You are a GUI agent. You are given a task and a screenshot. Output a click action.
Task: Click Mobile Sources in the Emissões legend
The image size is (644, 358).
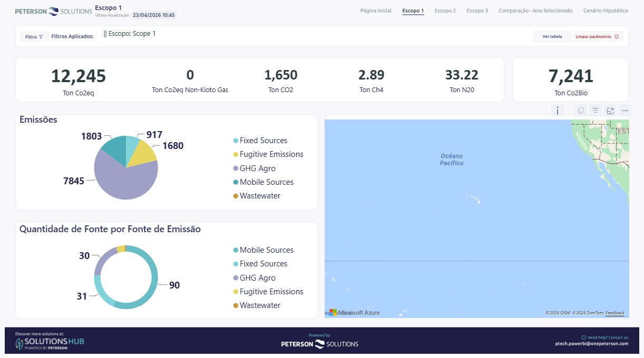coord(264,182)
